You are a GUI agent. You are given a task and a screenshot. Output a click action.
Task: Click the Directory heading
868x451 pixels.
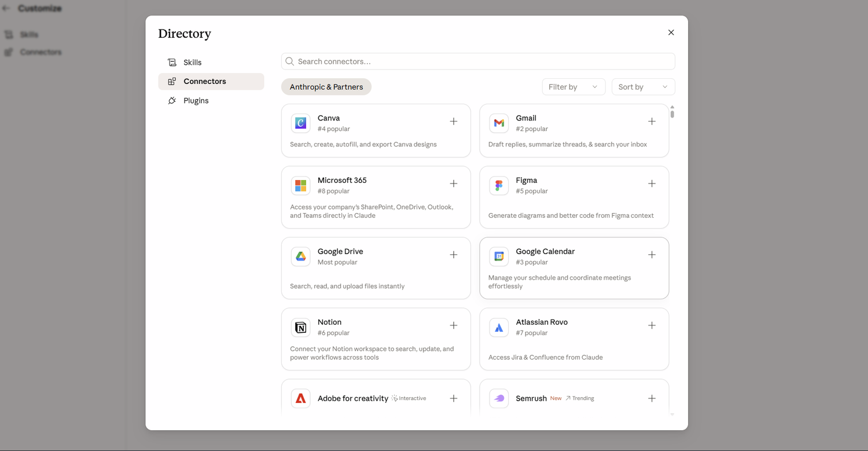pos(185,34)
